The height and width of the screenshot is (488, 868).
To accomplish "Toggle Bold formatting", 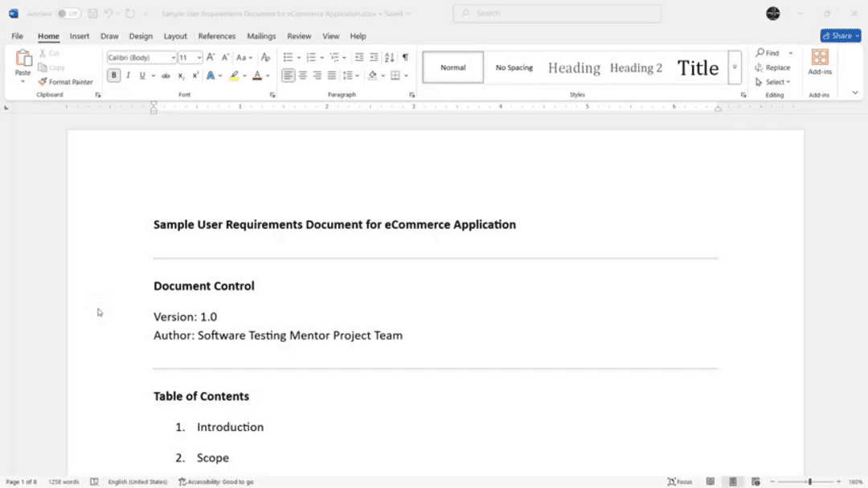I will coord(114,76).
